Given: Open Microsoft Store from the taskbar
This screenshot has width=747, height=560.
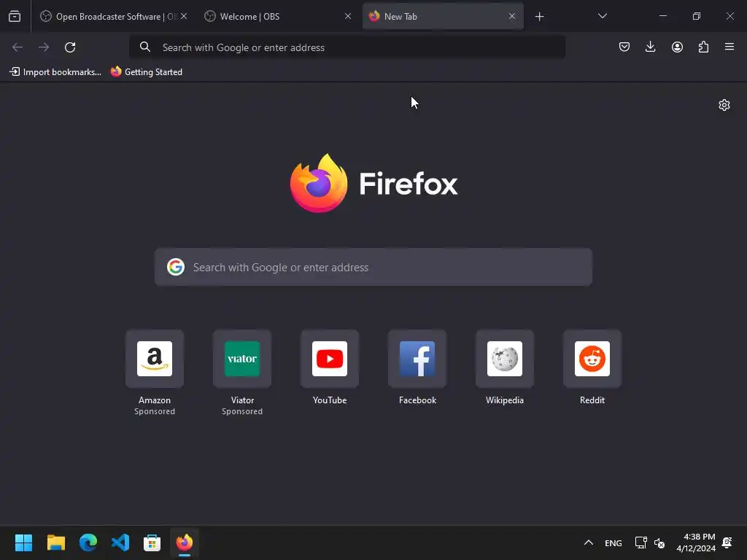Looking at the screenshot, I should point(152,542).
